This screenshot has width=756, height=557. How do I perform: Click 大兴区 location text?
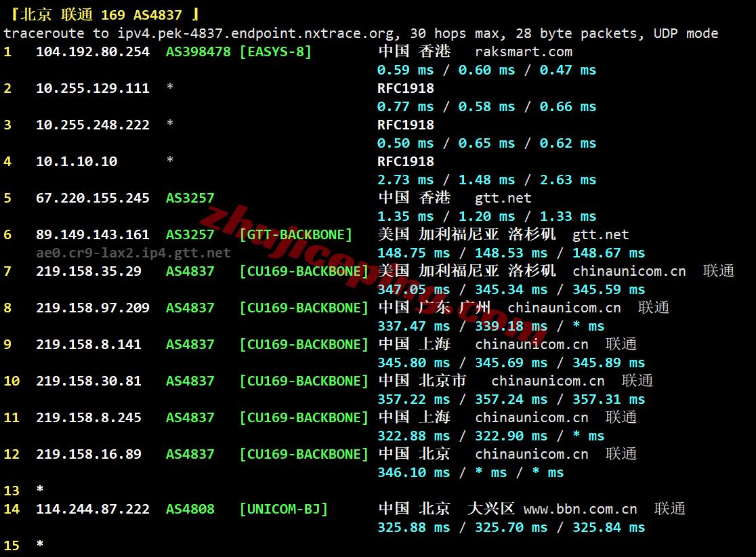click(x=491, y=510)
